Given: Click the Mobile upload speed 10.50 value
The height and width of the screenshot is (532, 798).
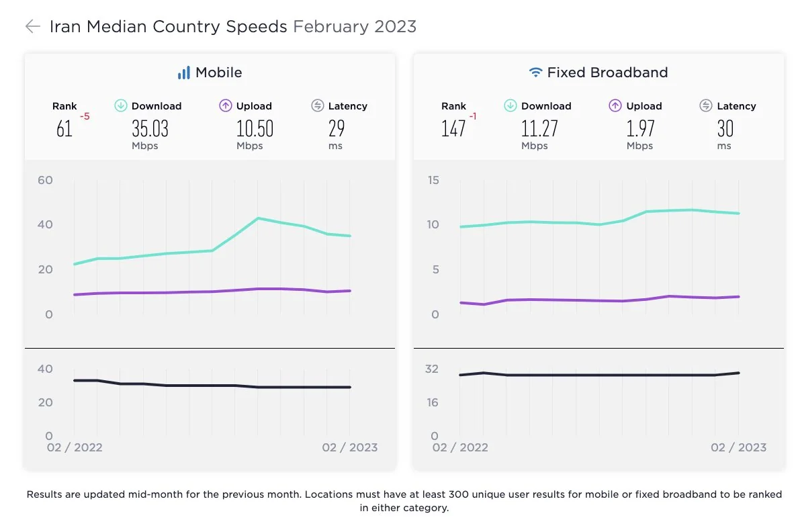Looking at the screenshot, I should [255, 128].
